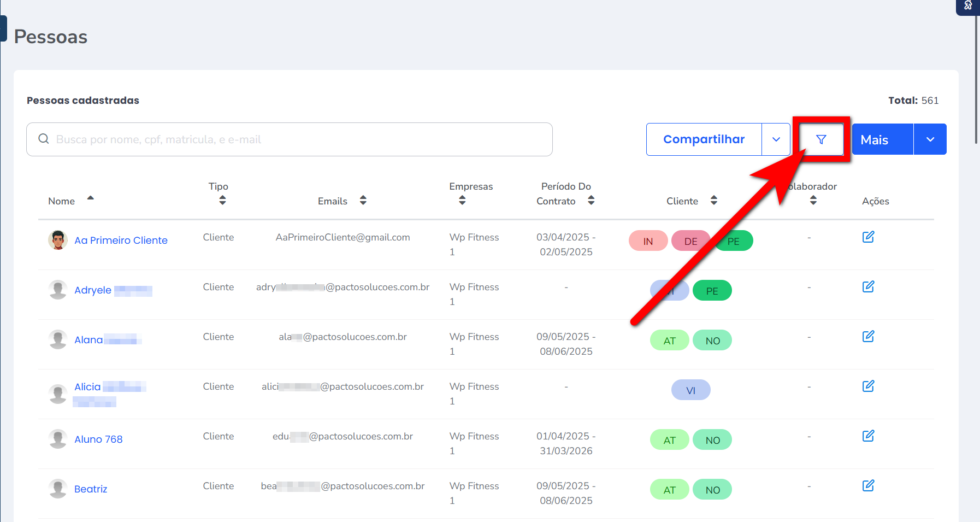980x522 pixels.
Task: Click the edit icon for Adryele
Action: [x=868, y=287]
